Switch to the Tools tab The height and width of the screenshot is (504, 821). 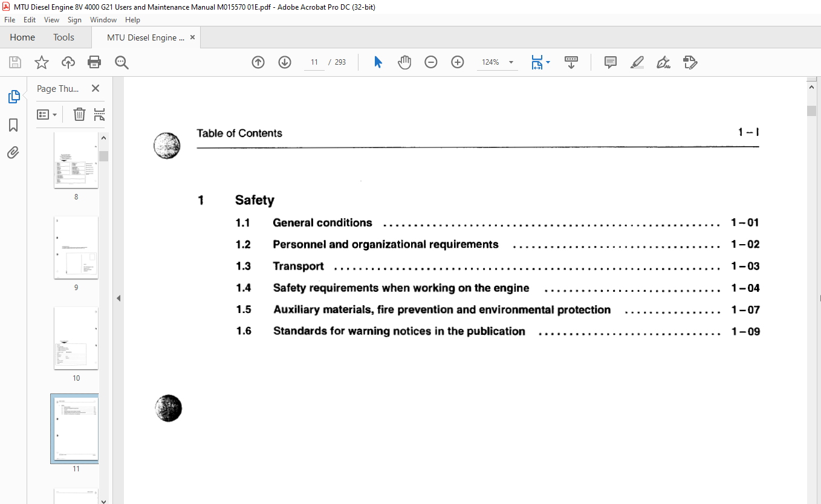63,37
